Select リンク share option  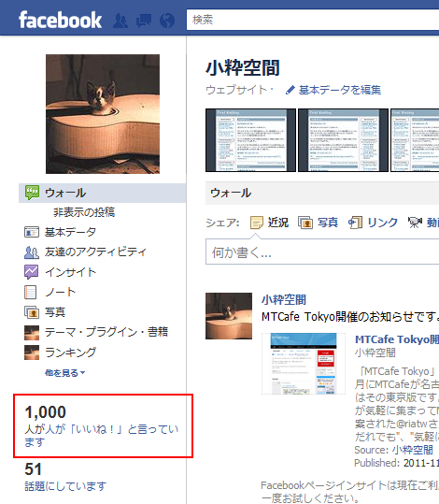(382, 223)
